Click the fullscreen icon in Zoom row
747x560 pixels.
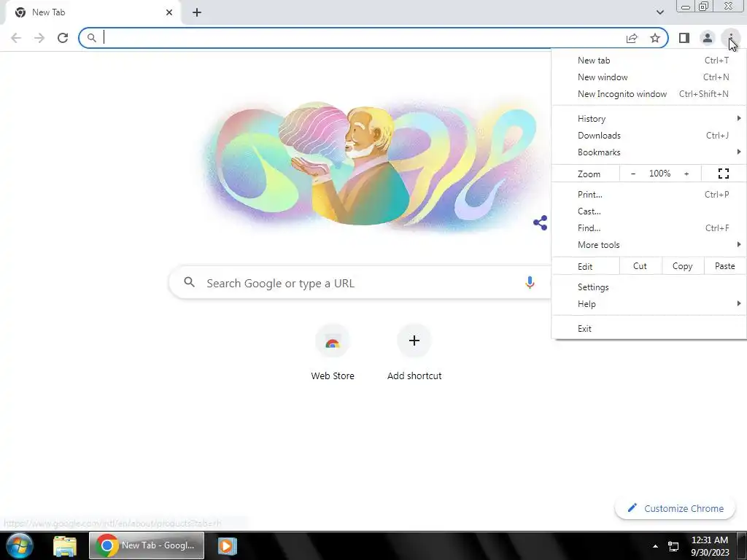723,174
